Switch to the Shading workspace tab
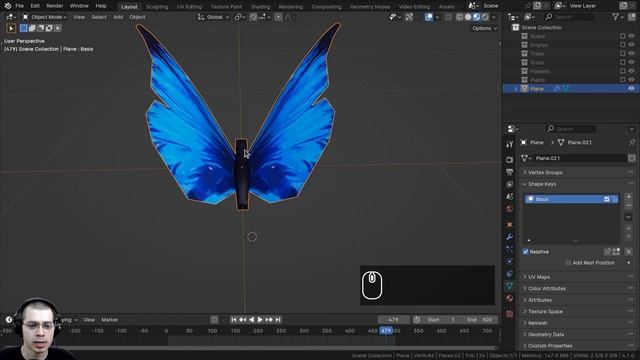 (260, 7)
